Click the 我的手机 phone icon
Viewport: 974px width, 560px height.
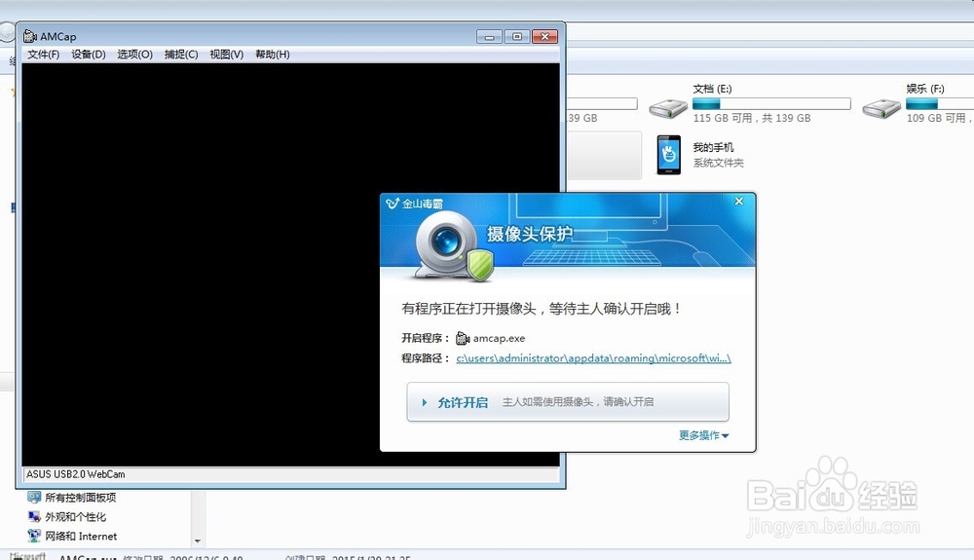tap(669, 155)
